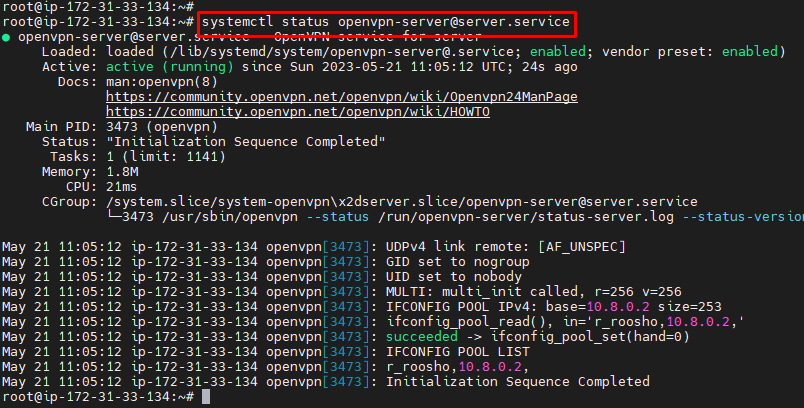Click the 'UID set to nobody' log line
The width and height of the screenshot is (804, 408).
click(x=262, y=276)
